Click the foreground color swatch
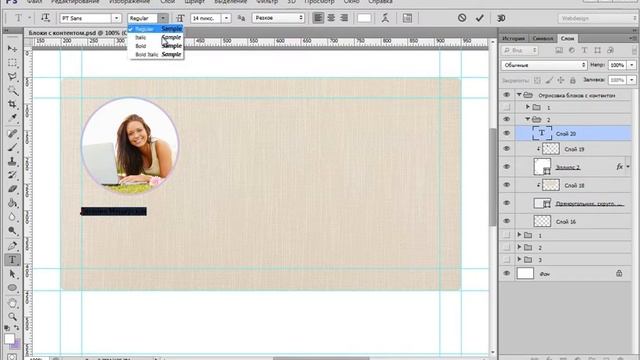This screenshot has width=640, height=360. pos(9,339)
